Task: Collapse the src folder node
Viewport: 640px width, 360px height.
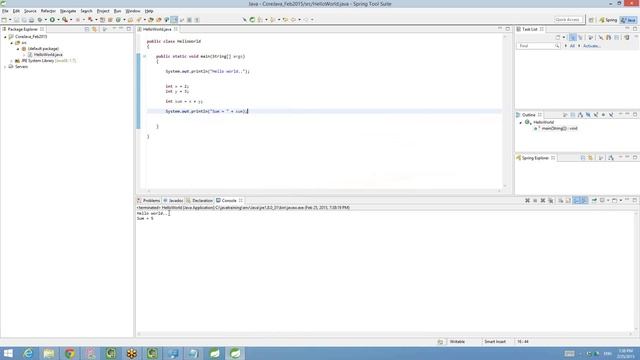Action: tap(11, 43)
